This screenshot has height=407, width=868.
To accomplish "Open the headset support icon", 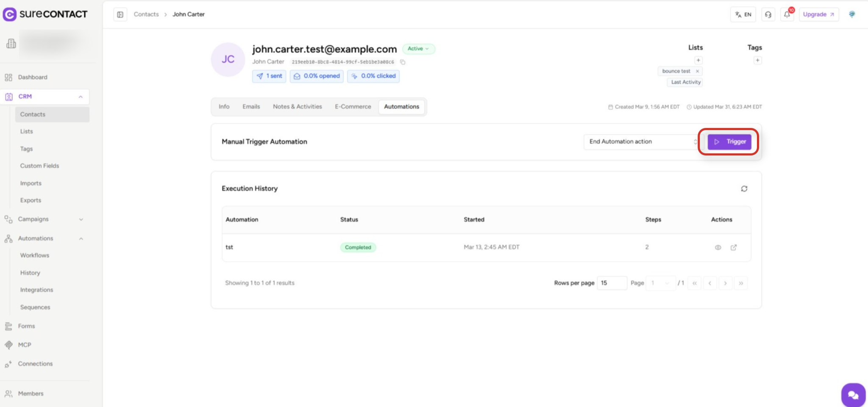I will click(768, 14).
